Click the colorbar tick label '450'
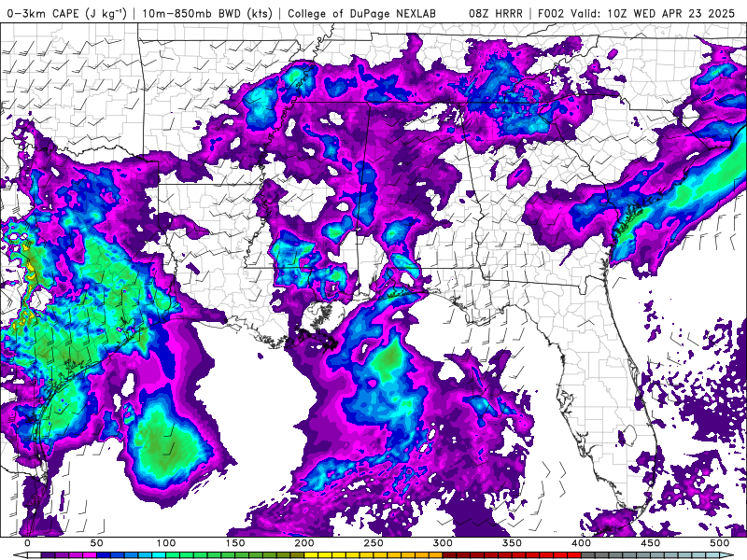Viewport: 747px width, 560px height. 651,543
